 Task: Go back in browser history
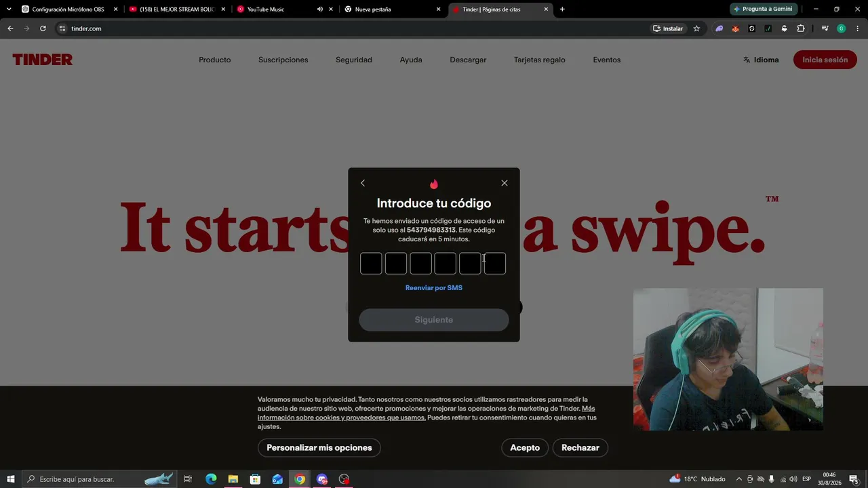pos(10,28)
